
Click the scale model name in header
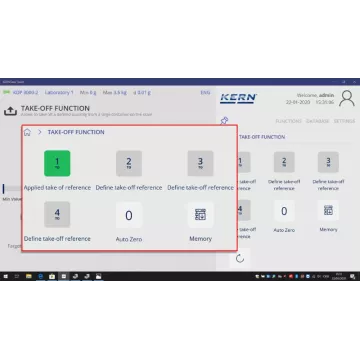pyautogui.click(x=26, y=93)
